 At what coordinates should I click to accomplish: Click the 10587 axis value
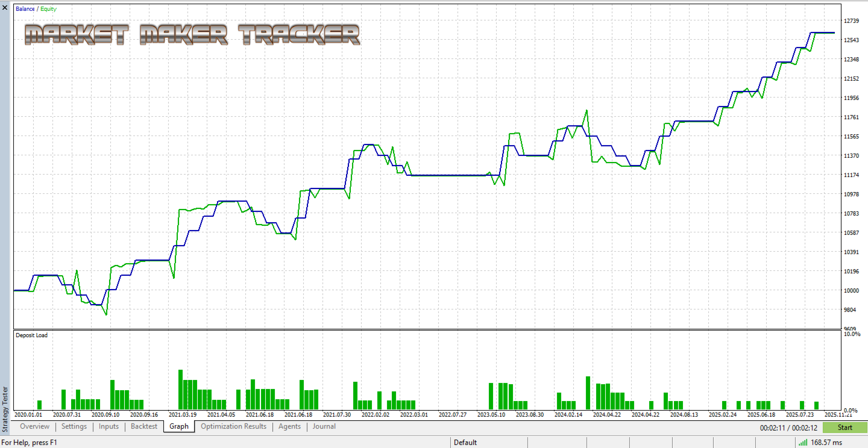click(x=852, y=233)
